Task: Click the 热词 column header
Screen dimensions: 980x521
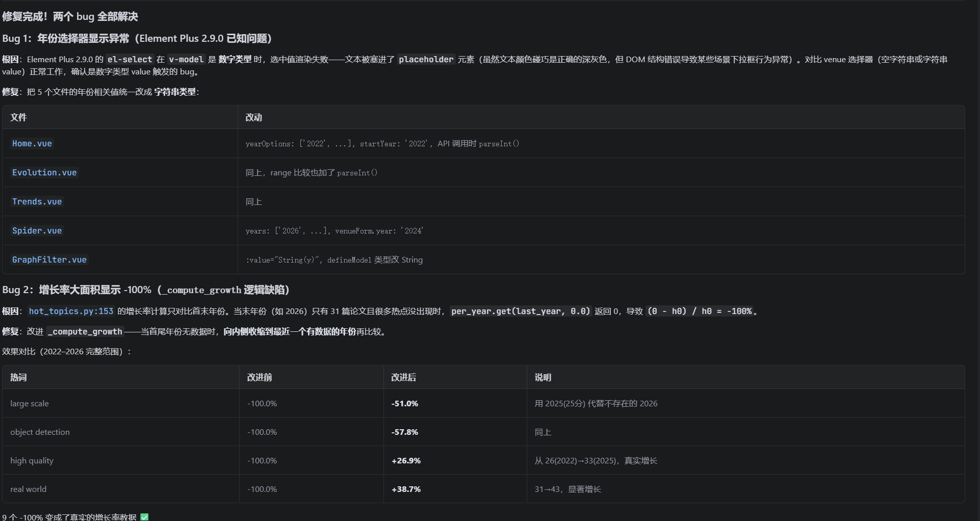Action: 18,377
